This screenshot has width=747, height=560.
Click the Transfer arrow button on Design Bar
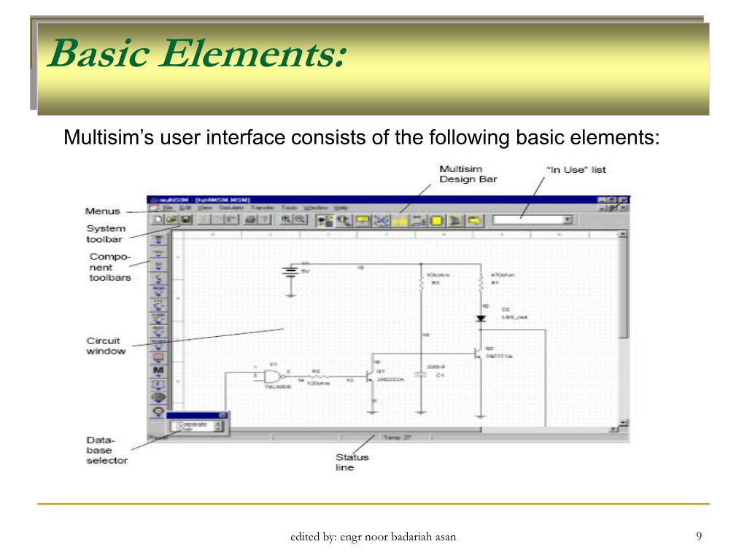474,220
